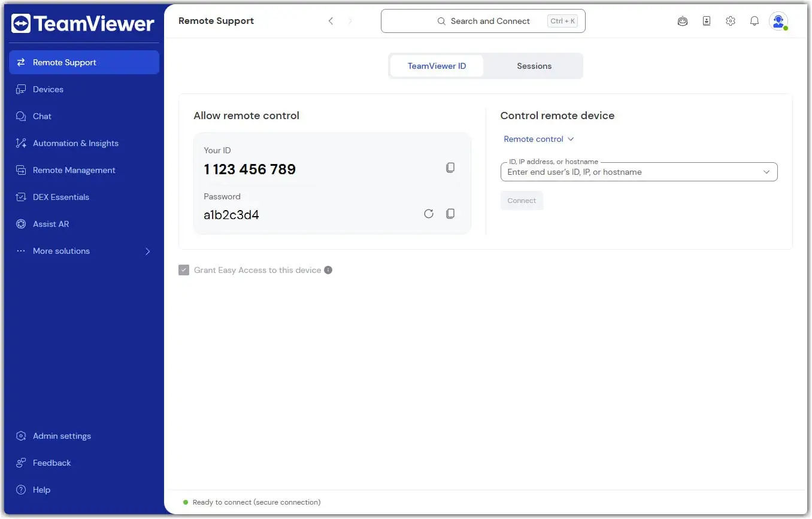Click the Remote Support arrows icon
The image size is (812, 519).
(x=21, y=62)
